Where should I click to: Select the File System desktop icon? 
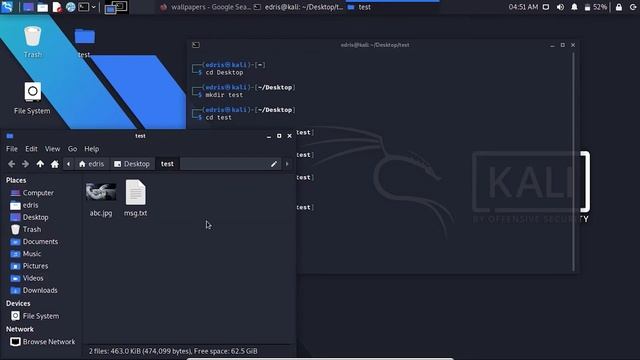[x=32, y=98]
